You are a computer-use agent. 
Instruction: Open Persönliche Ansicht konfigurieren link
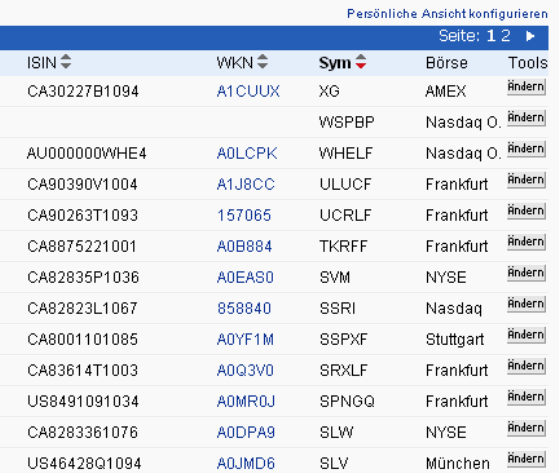(447, 14)
